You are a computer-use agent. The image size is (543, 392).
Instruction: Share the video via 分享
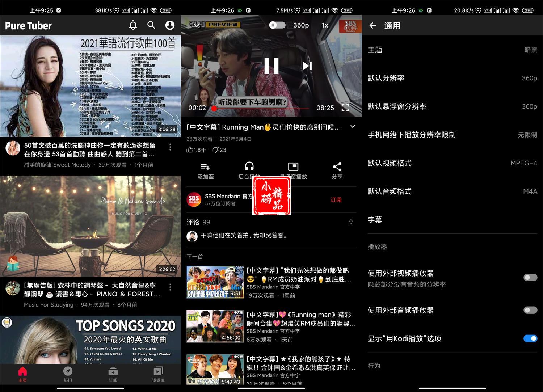click(x=337, y=171)
